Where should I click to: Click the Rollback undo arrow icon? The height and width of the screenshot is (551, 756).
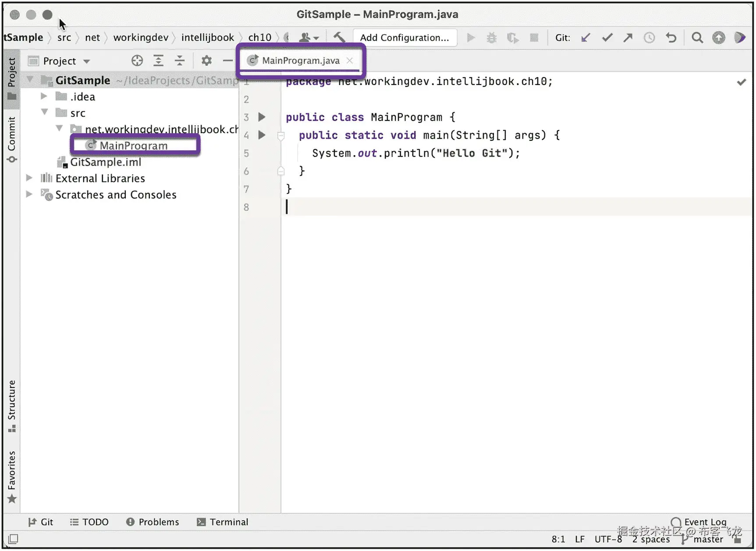click(671, 38)
